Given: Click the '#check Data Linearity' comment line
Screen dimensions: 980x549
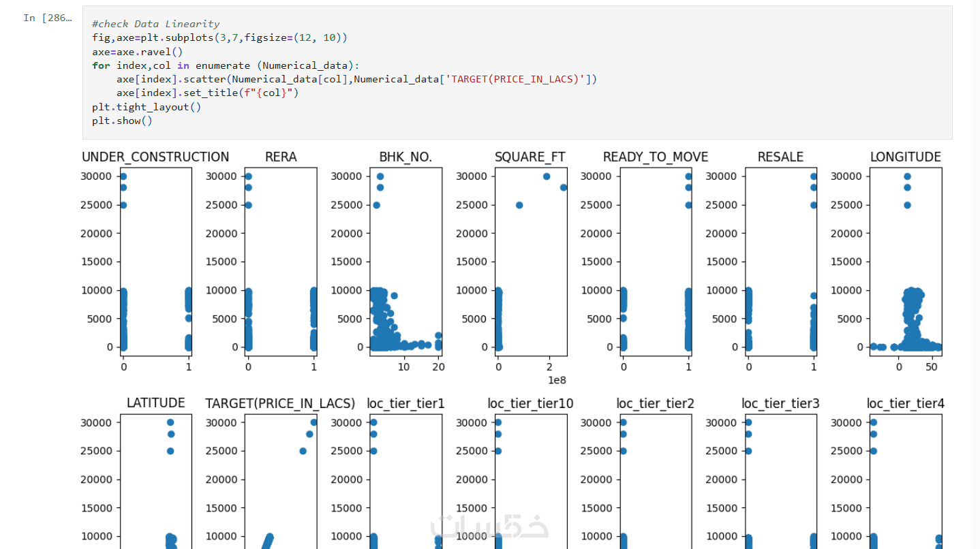Looking at the screenshot, I should pos(155,24).
